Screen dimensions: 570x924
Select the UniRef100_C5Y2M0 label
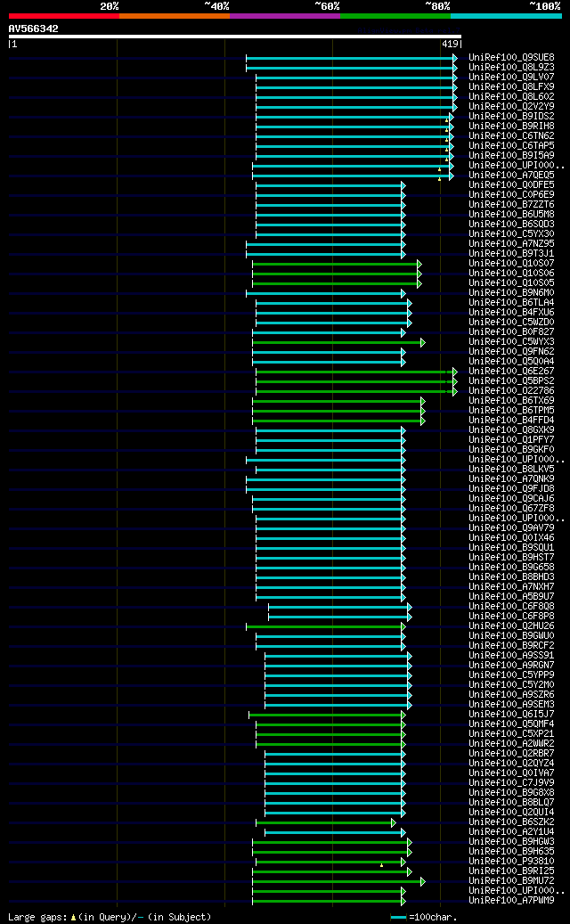pos(511,684)
